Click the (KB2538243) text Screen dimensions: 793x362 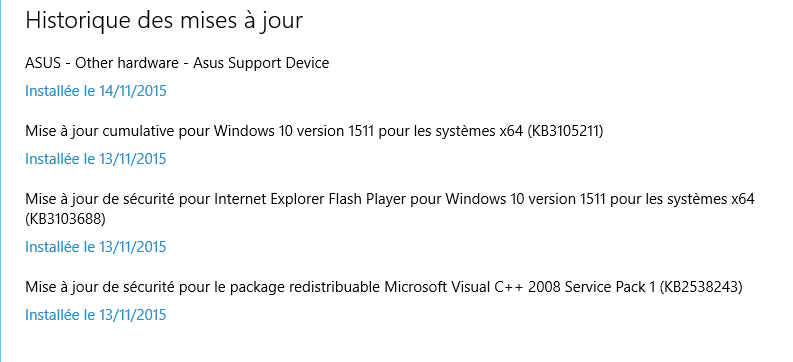click(x=701, y=287)
